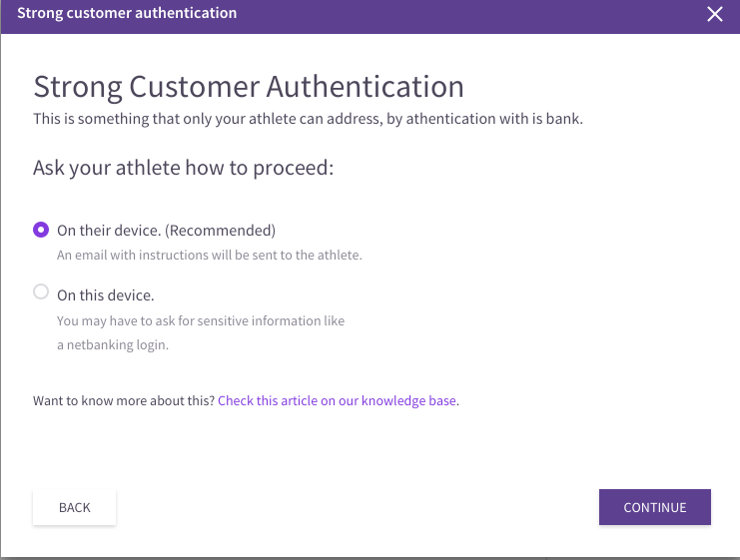Proceed with the CONTINUE button

(x=654, y=507)
